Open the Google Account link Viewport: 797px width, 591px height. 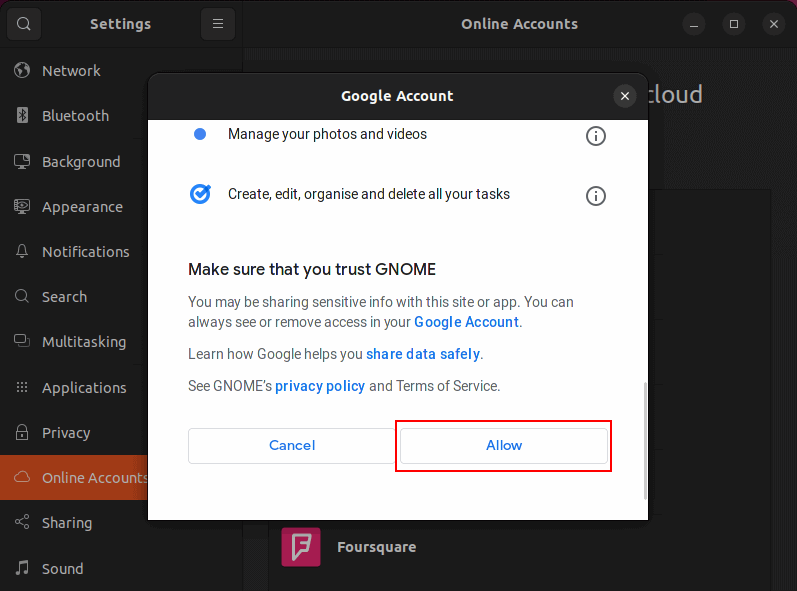[467, 322]
